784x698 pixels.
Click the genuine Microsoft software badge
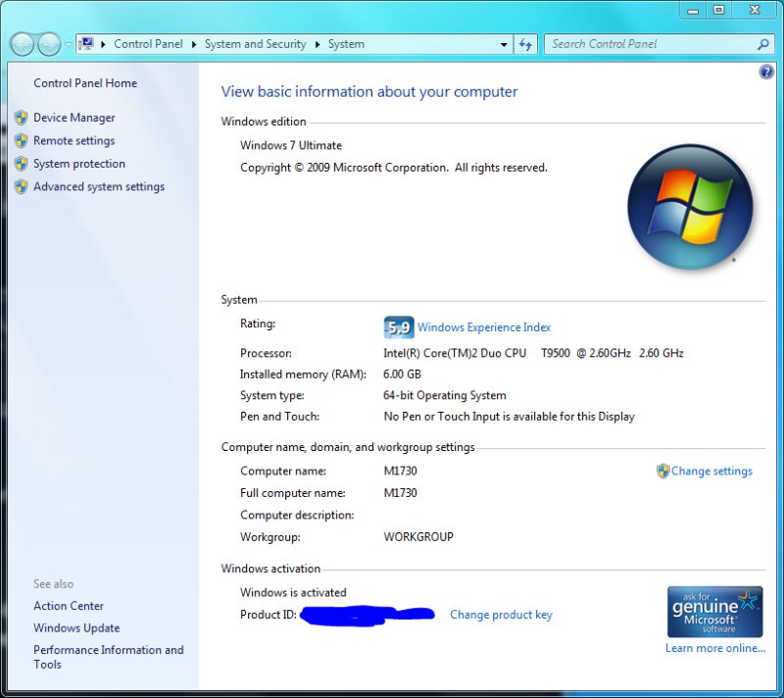[x=714, y=611]
